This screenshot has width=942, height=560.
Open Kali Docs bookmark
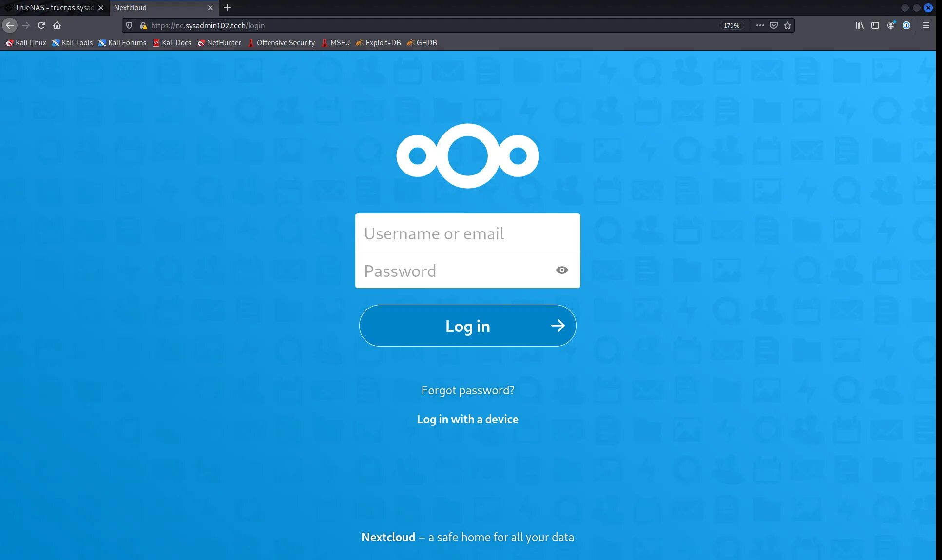(x=172, y=43)
